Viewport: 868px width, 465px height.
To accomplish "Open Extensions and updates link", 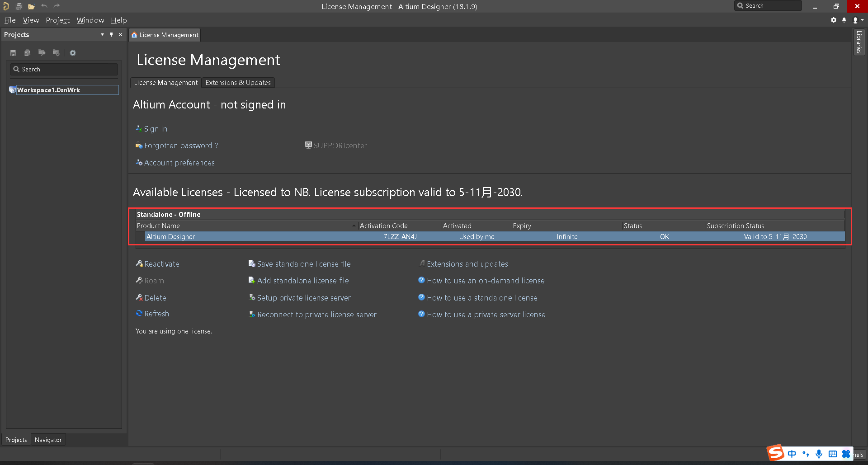I will [463, 264].
